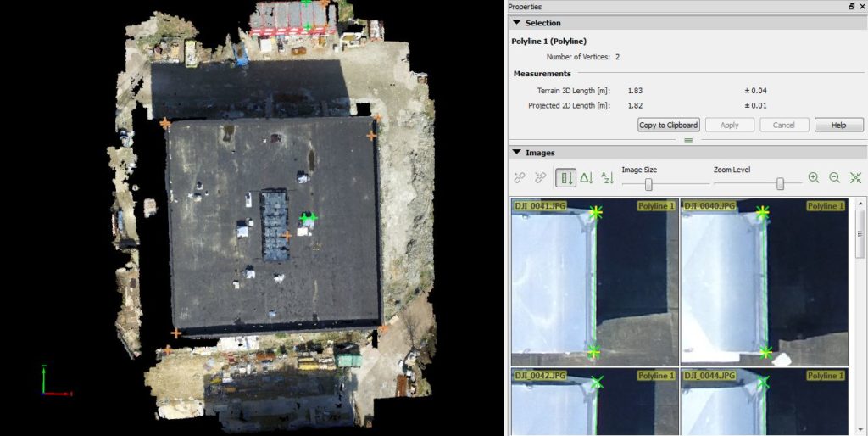Viewport: 868px width, 436px height.
Task: Click the Polyline 1 label on DJI_0040.JPG
Action: (826, 206)
